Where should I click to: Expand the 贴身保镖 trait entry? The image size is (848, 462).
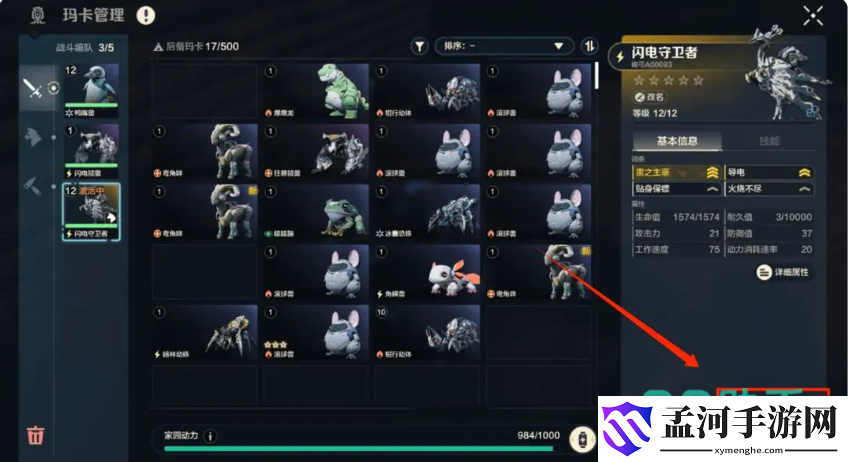point(677,189)
